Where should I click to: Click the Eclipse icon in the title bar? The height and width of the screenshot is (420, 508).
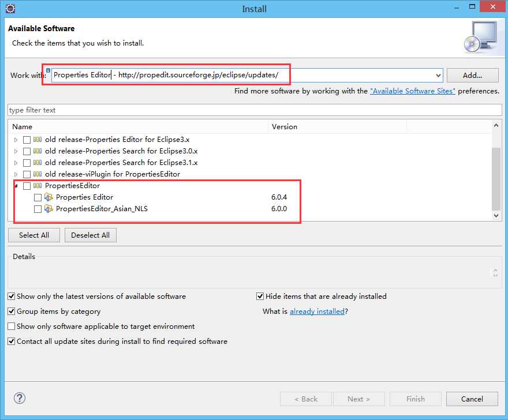[x=10, y=9]
